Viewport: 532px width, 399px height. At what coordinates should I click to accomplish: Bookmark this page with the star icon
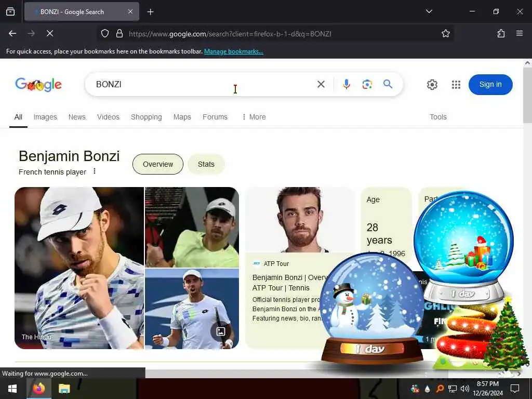click(445, 33)
